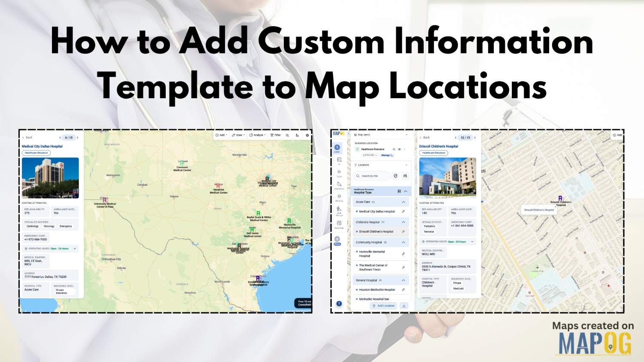Collapse the Map layers panel
644x362 pixels.
[x=407, y=135]
